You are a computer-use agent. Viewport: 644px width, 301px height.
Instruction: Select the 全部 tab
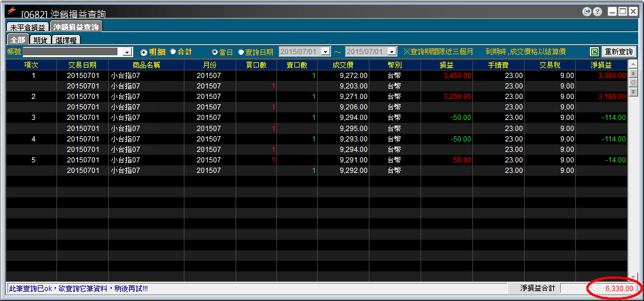[x=18, y=40]
